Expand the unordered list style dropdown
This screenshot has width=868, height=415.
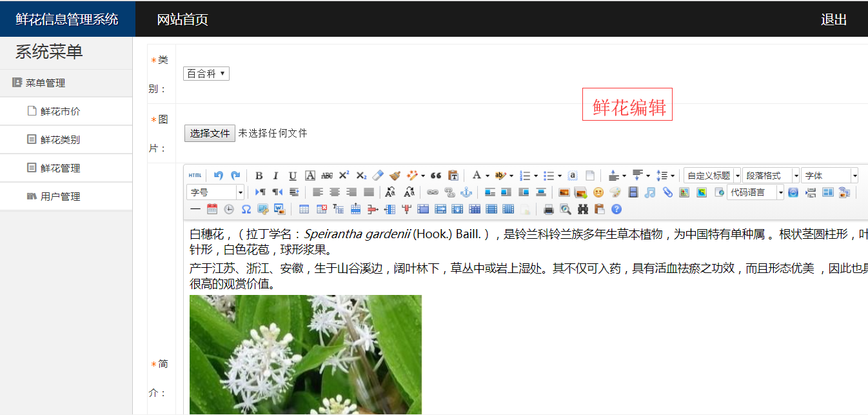point(560,176)
